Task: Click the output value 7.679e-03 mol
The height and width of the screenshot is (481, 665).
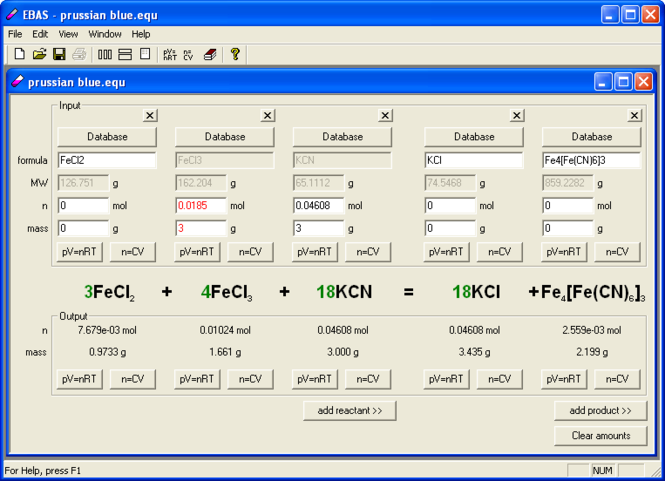Action: coord(107,330)
